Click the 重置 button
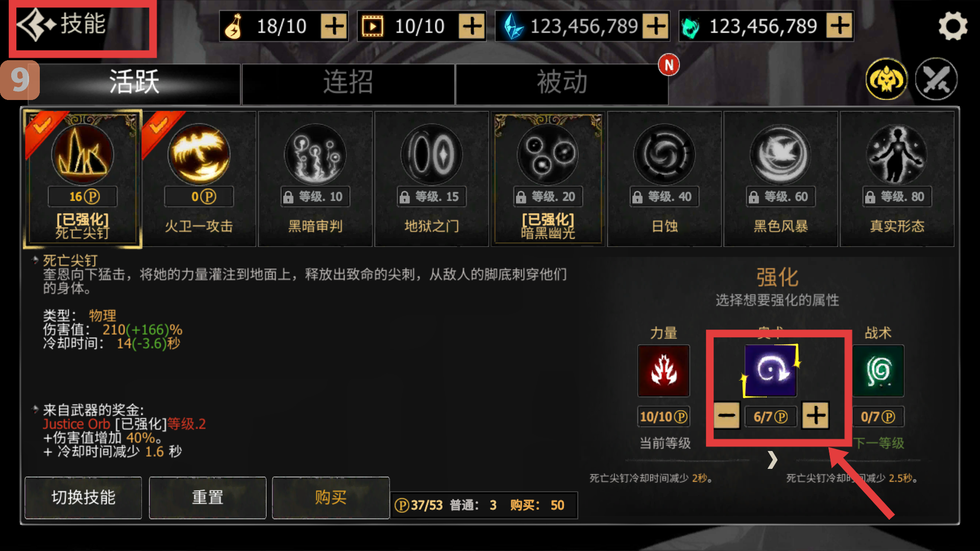The image size is (980, 551). click(x=208, y=497)
